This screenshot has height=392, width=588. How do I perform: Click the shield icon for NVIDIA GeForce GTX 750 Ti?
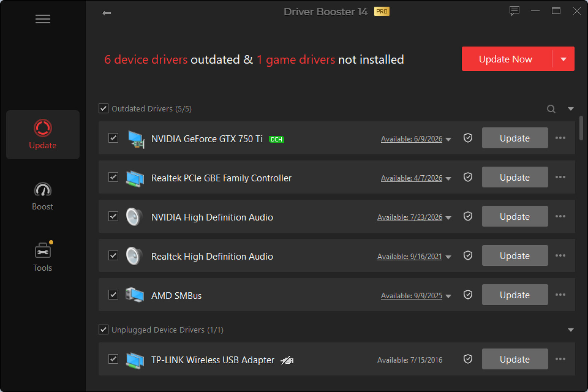(468, 138)
